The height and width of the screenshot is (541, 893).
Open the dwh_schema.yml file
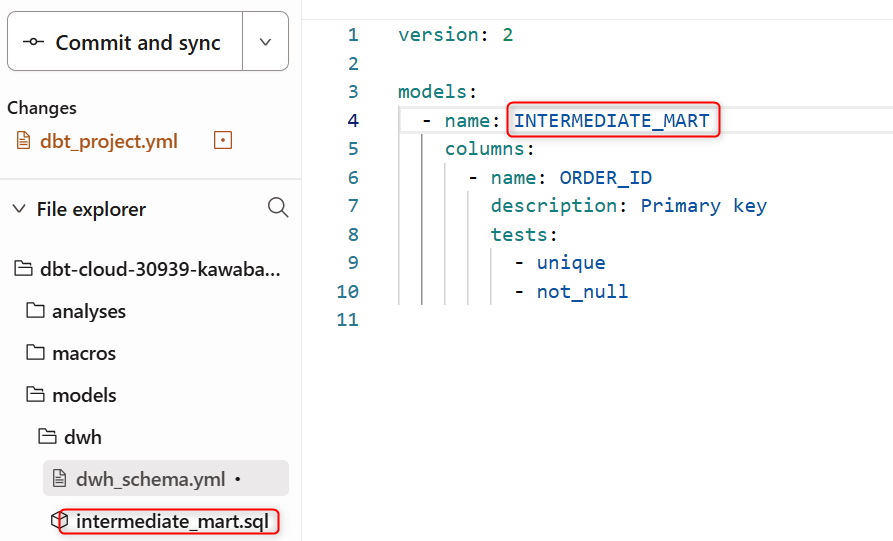[x=166, y=478]
